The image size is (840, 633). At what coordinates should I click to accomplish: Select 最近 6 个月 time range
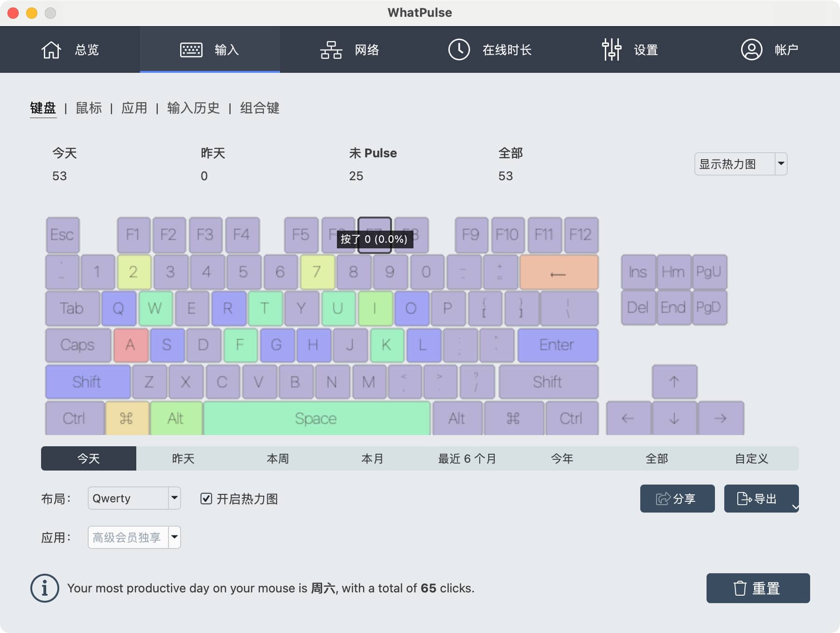tap(467, 458)
